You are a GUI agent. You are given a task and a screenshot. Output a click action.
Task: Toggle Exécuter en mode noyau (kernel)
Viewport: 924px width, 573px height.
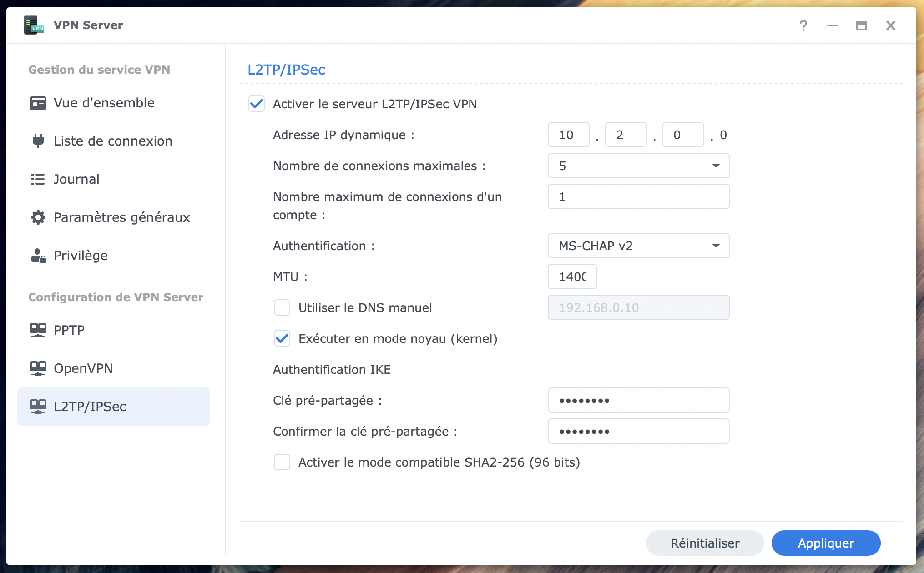tap(282, 338)
